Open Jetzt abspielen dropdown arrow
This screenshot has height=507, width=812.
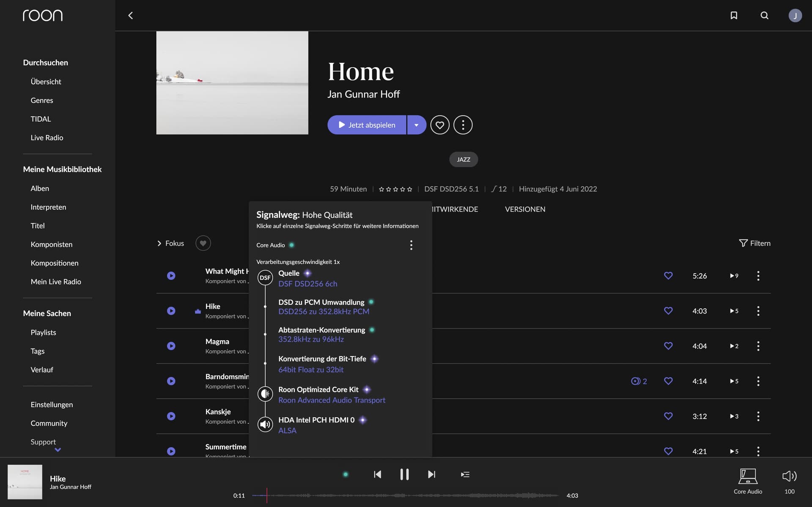(x=417, y=125)
